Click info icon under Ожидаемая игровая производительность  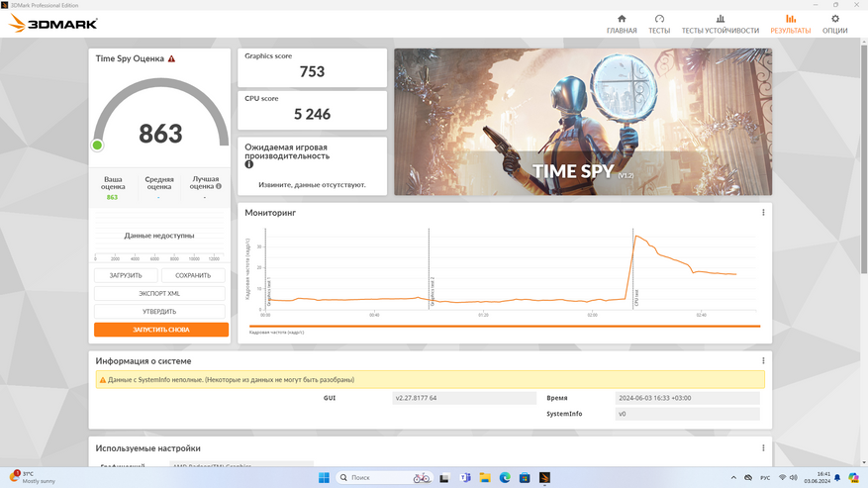(x=249, y=164)
